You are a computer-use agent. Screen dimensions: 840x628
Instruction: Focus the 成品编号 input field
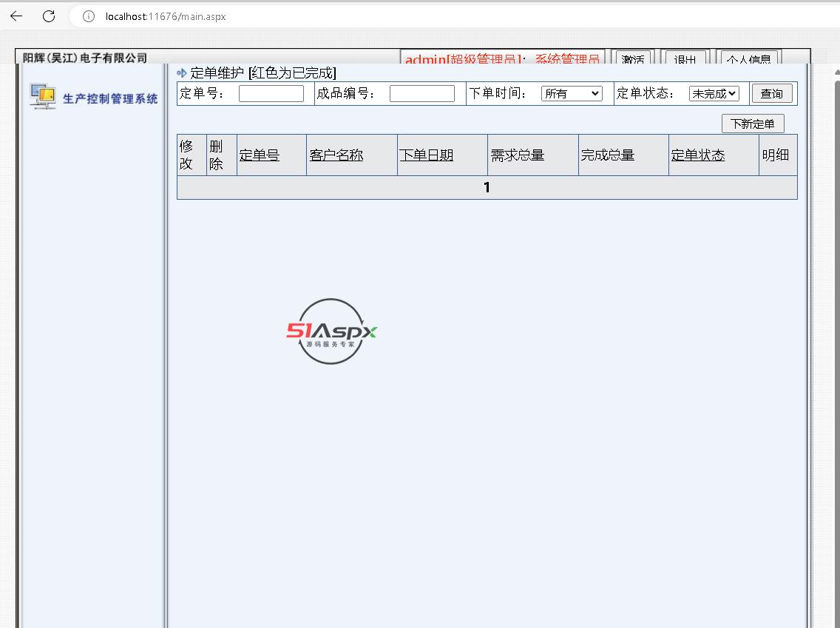[421, 93]
